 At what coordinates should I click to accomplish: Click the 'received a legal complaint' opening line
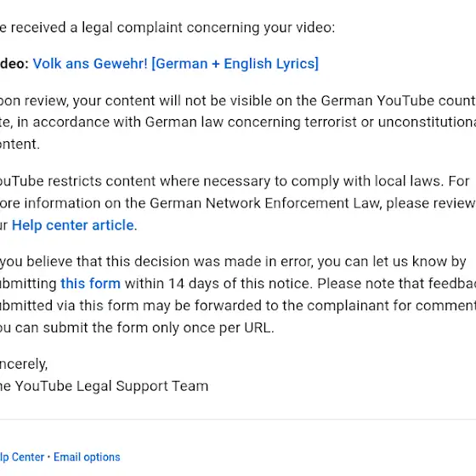[x=167, y=27]
